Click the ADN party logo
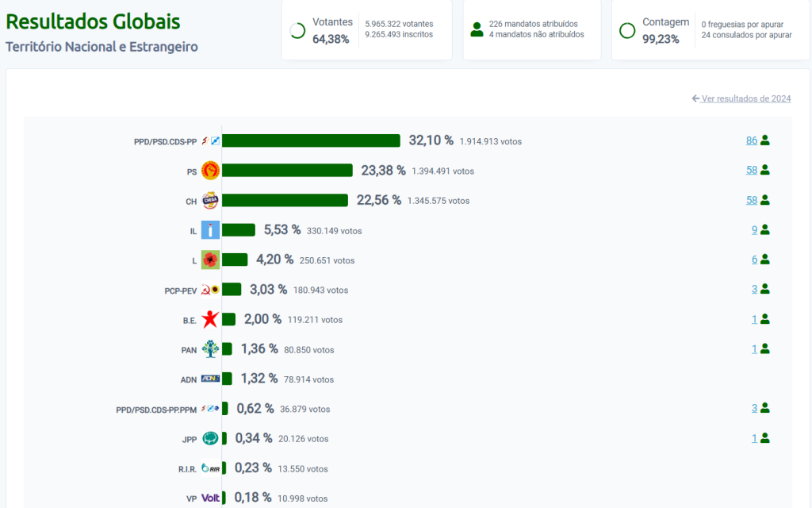This screenshot has width=812, height=508. coord(210,379)
